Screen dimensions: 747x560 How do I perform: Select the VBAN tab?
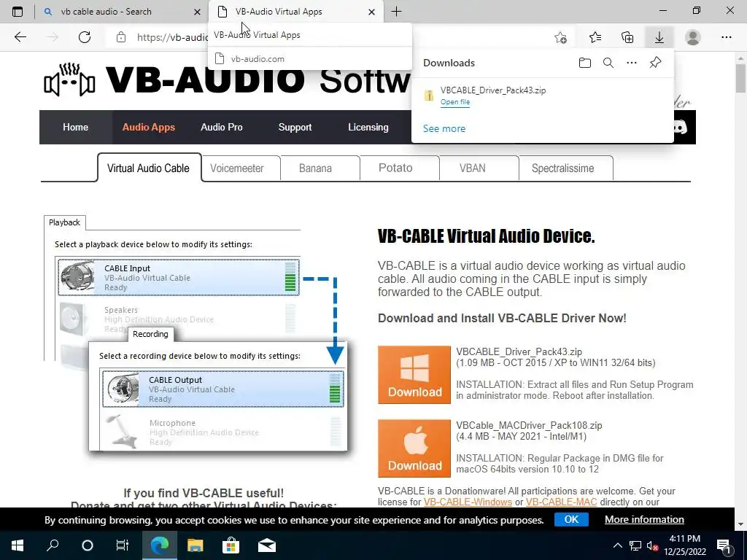473,168
